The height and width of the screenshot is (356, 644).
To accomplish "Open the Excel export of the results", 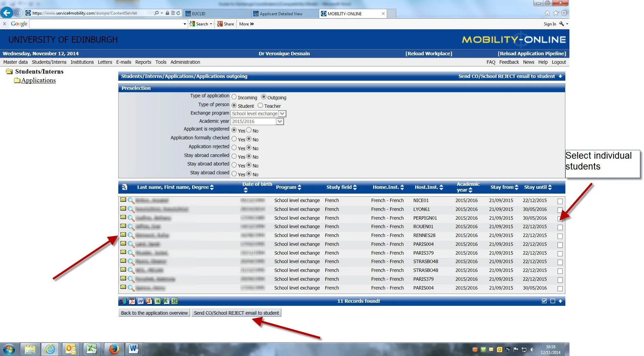I will 157,301.
